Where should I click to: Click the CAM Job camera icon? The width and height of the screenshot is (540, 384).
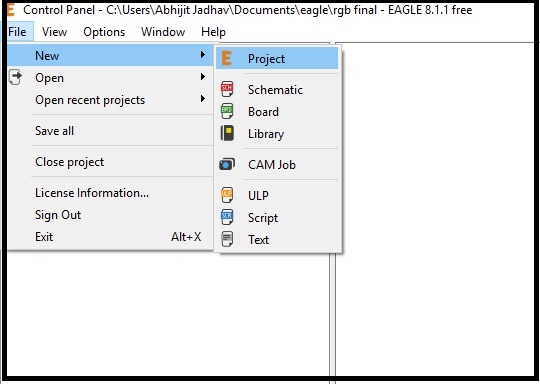[227, 164]
